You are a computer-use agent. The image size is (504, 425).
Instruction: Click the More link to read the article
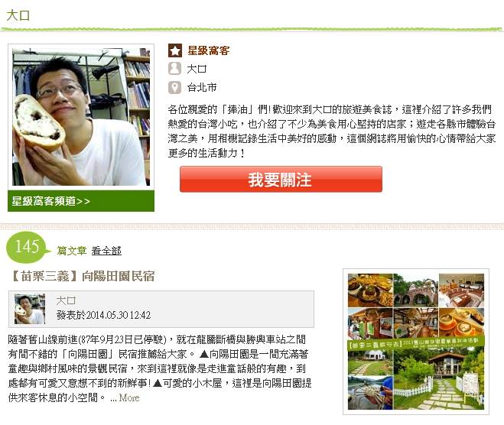129,397
